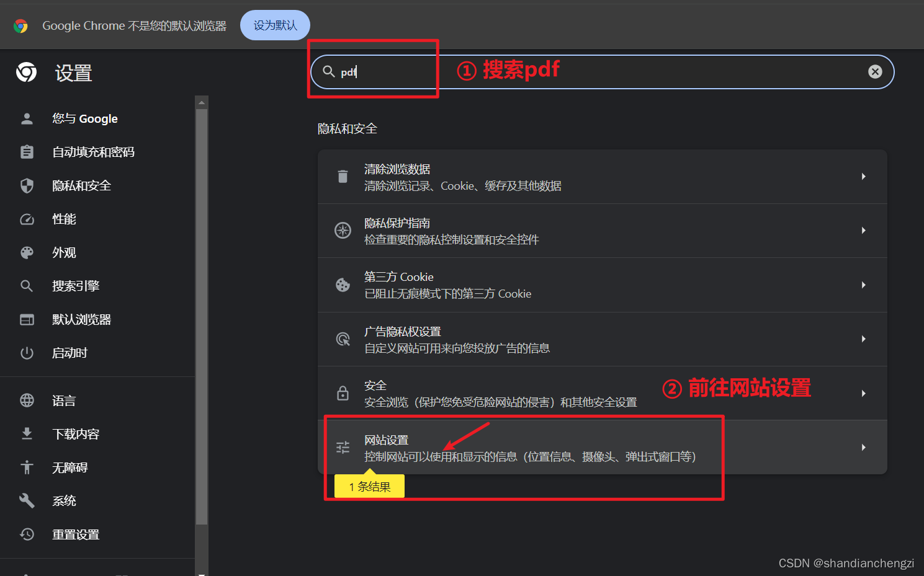Open the 第三方 Cookie row title
The width and height of the screenshot is (924, 576).
(399, 277)
